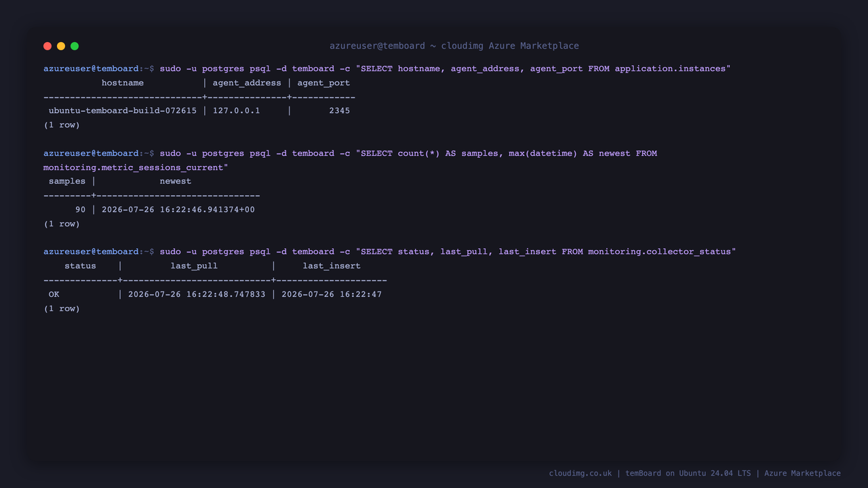The height and width of the screenshot is (488, 868).
Task: Click 'max(datetime)' in the second command
Action: click(543, 153)
